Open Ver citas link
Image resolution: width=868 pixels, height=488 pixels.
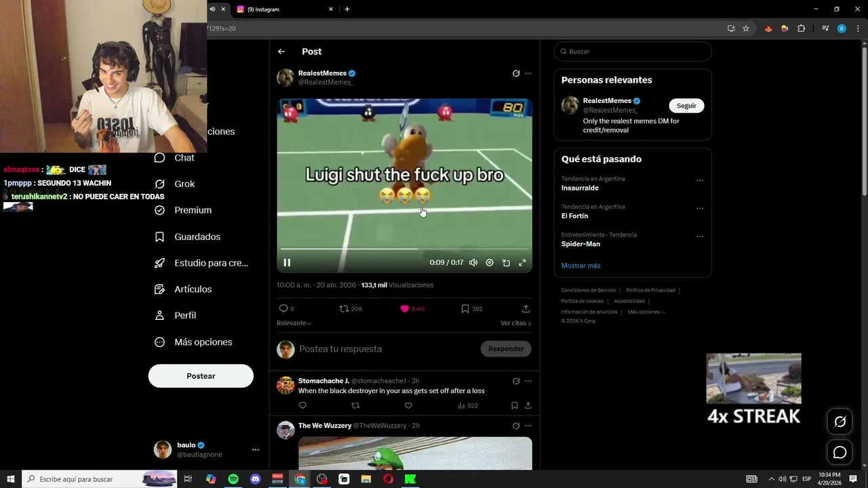pos(515,323)
